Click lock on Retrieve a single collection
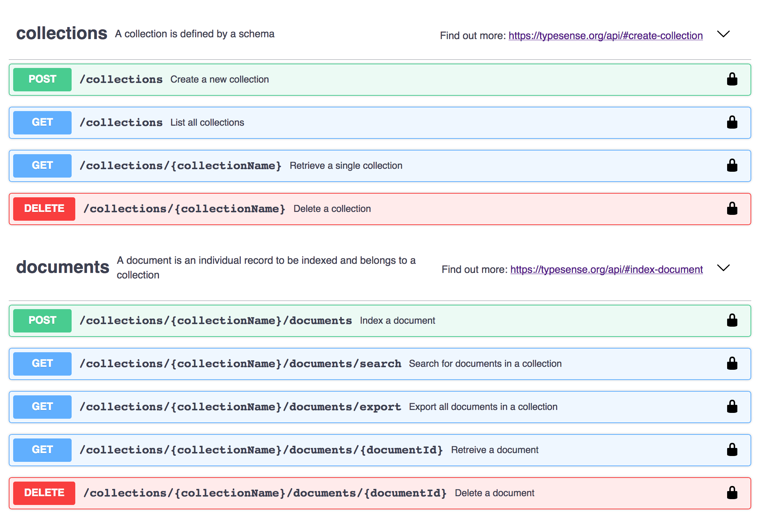760x532 pixels. tap(732, 166)
